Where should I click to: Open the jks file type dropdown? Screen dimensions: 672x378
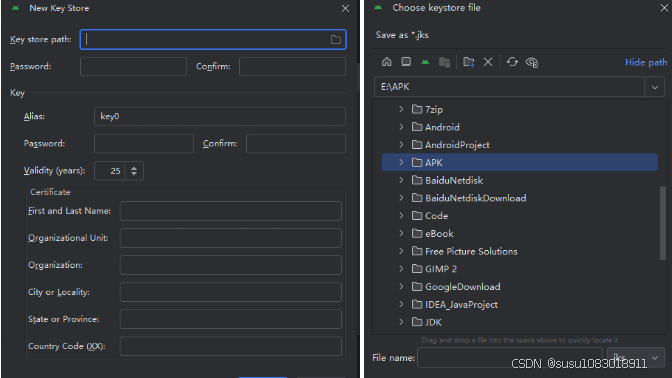[x=636, y=357]
